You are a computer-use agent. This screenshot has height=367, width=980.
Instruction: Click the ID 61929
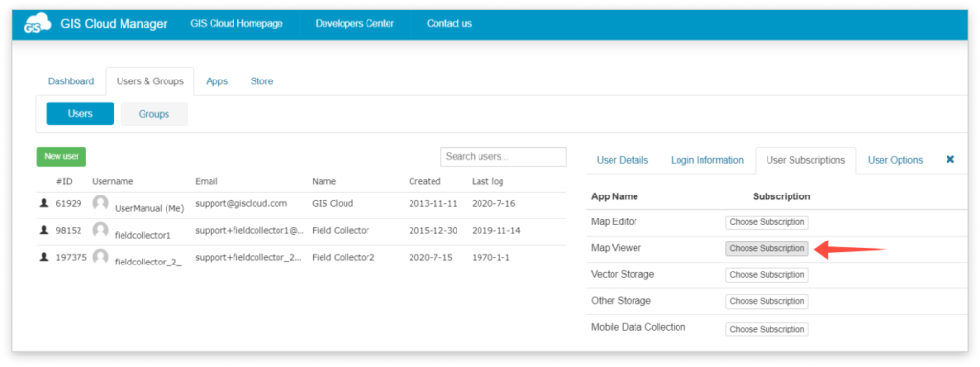[69, 203]
